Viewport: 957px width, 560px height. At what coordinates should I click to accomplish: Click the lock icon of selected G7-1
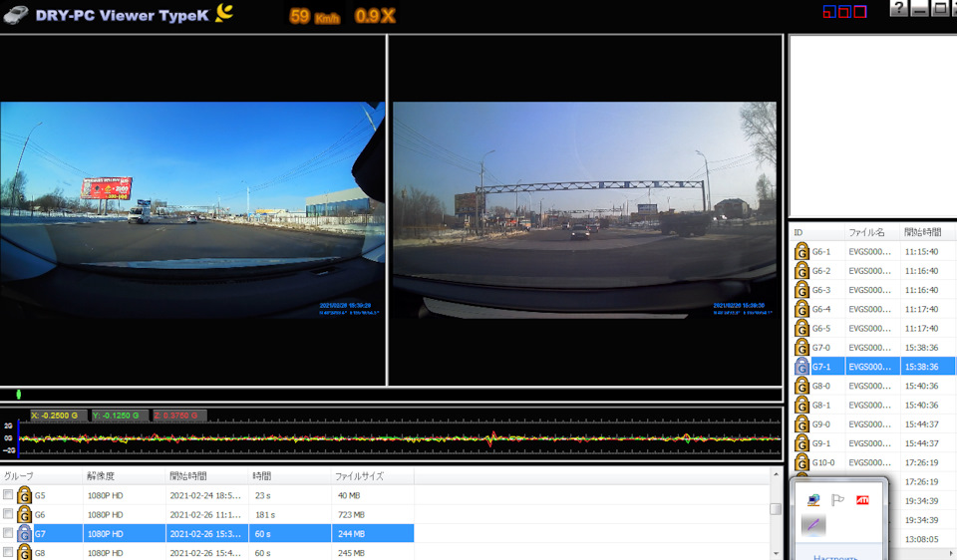pyautogui.click(x=801, y=367)
